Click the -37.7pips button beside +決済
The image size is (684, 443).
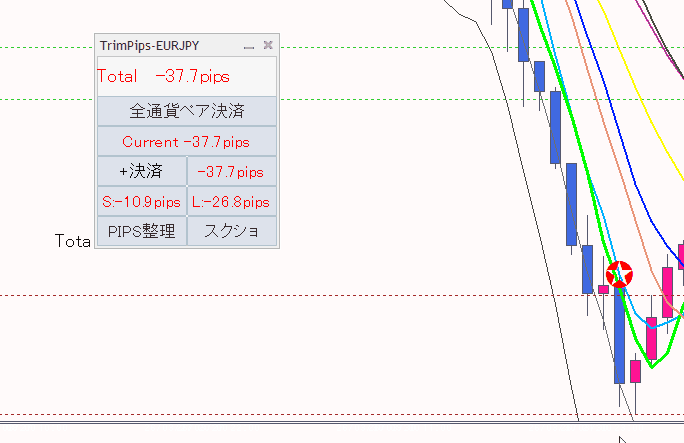(x=231, y=172)
